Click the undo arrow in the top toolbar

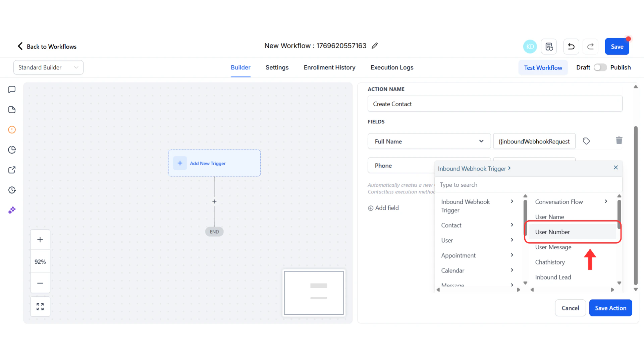[571, 46]
